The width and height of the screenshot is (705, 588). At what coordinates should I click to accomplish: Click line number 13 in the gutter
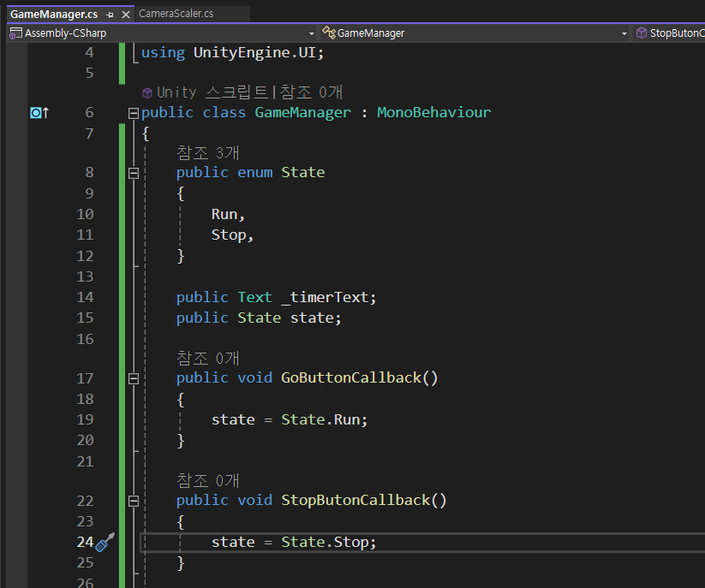coord(85,276)
